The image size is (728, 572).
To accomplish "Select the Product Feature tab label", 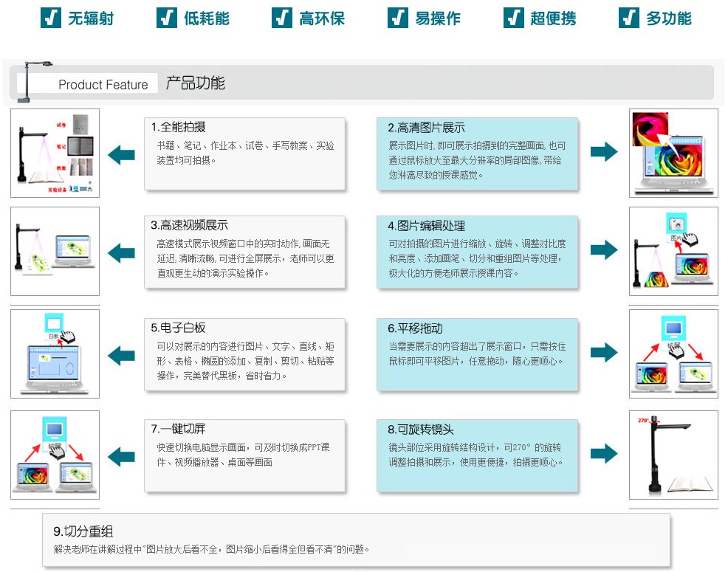I will 103,85.
